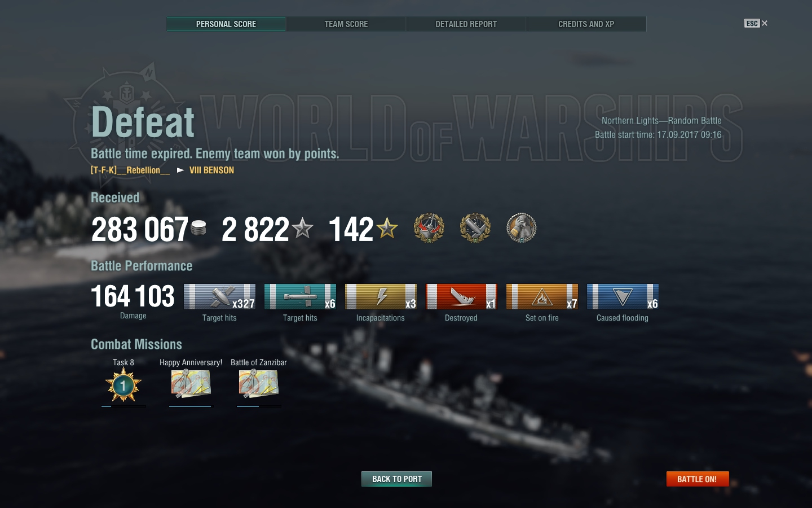812x508 pixels.
Task: Click the VIII BENSON ship name
Action: pyautogui.click(x=211, y=170)
